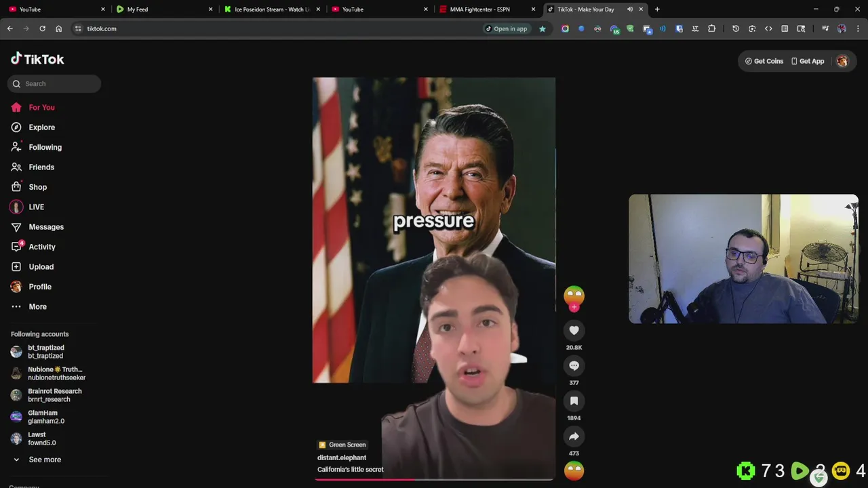
Task: Open the TikTok Shop
Action: (x=28, y=187)
